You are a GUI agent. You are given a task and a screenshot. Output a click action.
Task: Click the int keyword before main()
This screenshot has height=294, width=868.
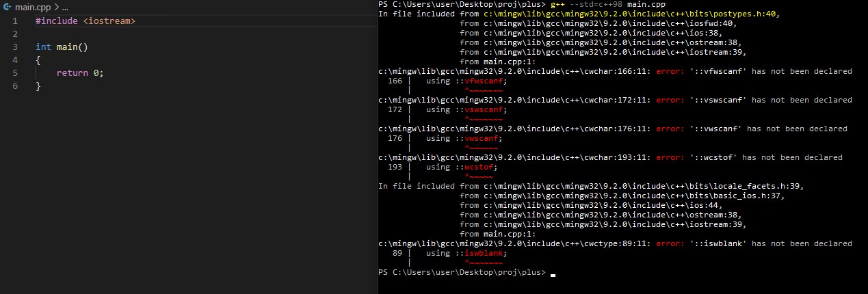click(43, 47)
